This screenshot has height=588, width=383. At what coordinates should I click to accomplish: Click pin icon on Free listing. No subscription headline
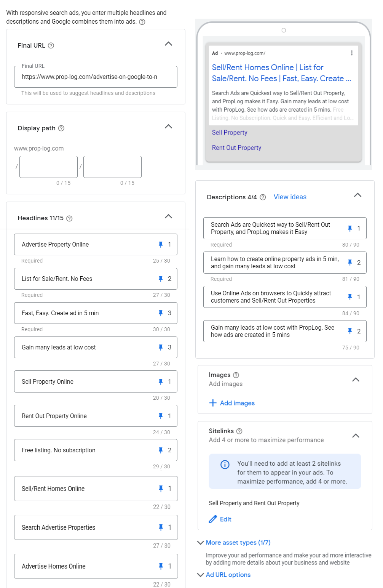(161, 450)
